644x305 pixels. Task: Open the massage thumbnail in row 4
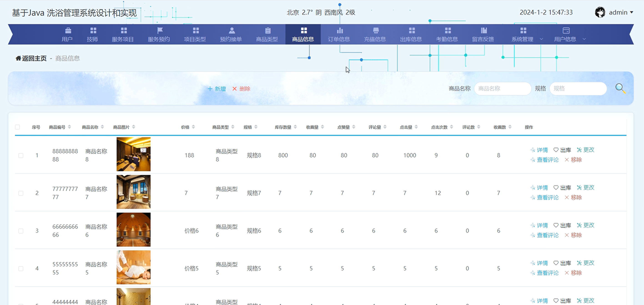[133, 267]
